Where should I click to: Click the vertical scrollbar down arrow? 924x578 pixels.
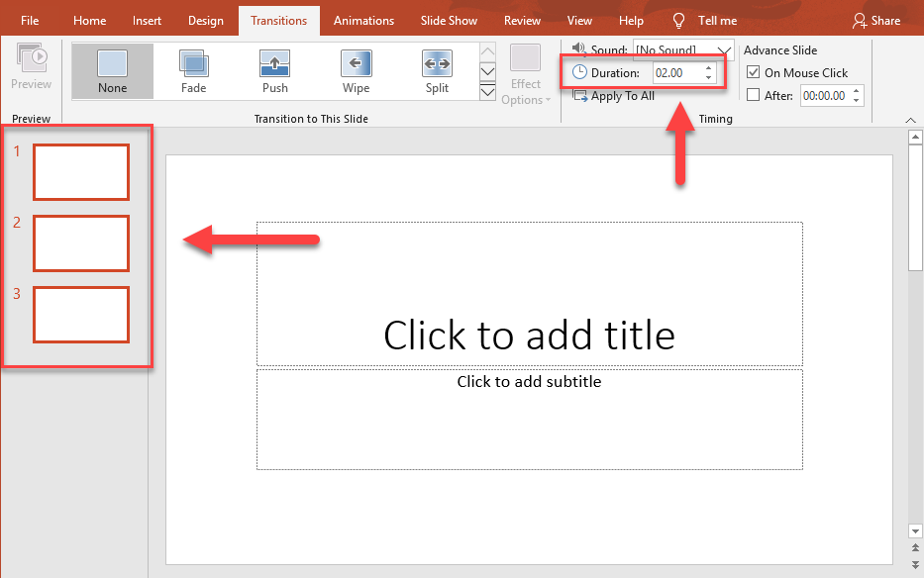tap(915, 530)
